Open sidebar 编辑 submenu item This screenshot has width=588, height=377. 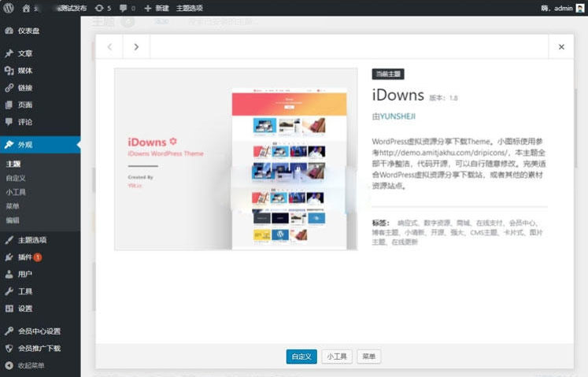point(13,220)
